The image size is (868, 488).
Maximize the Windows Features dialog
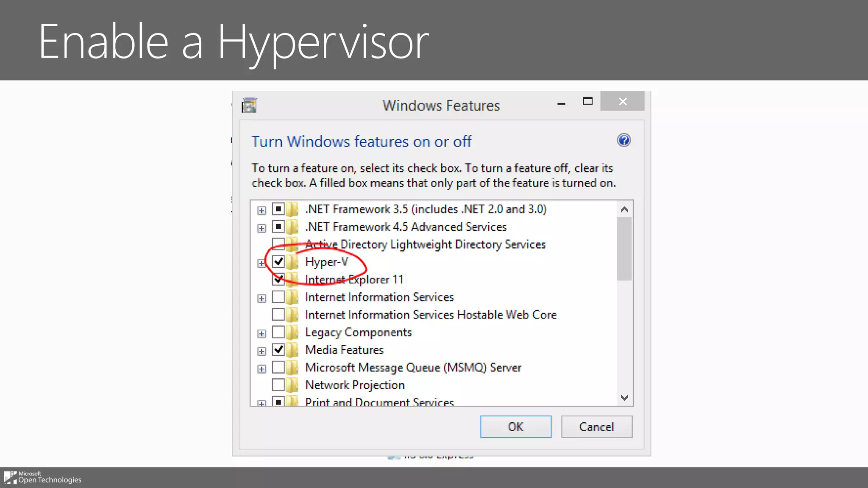coord(587,101)
